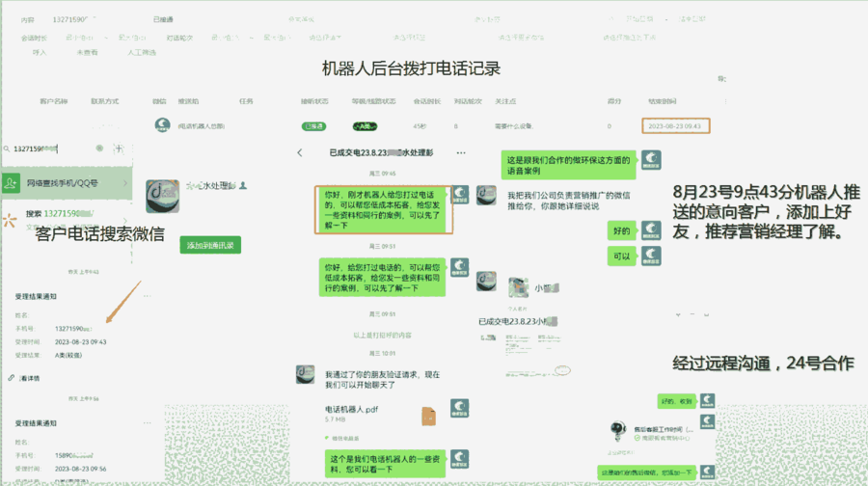
Task: Click the robot avatar in the call record row
Action: tap(163, 125)
